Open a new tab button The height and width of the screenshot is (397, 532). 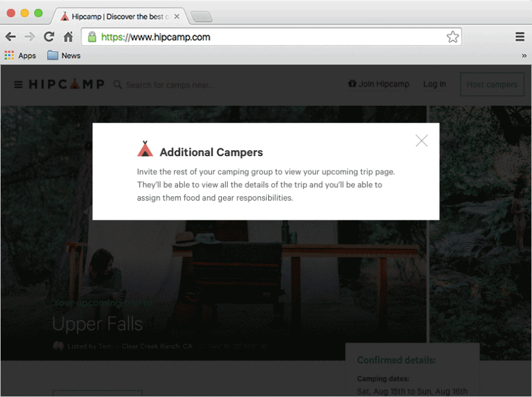tap(201, 17)
